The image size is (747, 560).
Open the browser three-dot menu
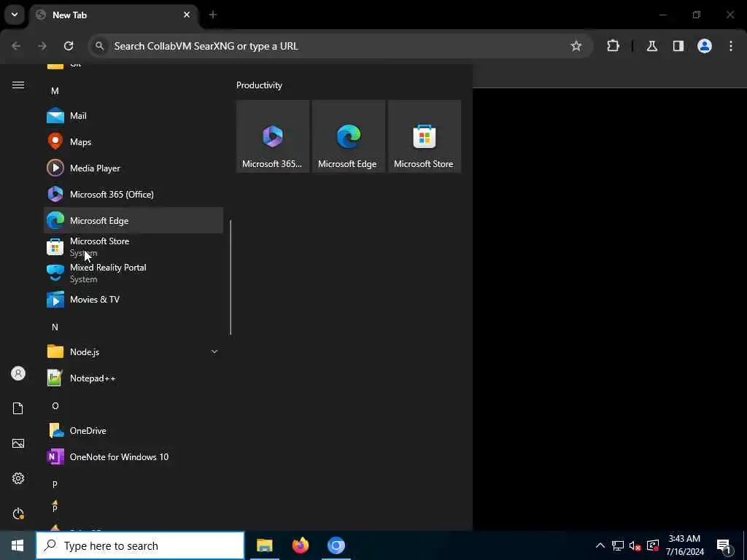coord(731,46)
